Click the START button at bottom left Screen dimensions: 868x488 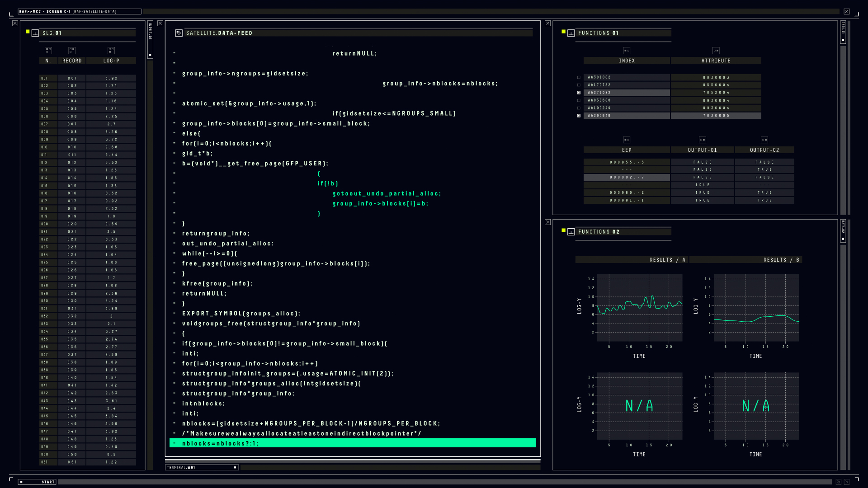38,482
